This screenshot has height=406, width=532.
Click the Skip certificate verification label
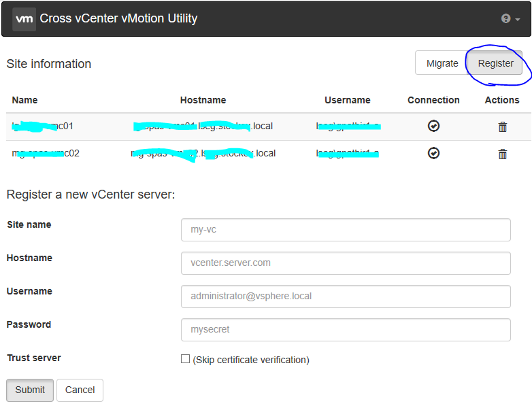251,360
